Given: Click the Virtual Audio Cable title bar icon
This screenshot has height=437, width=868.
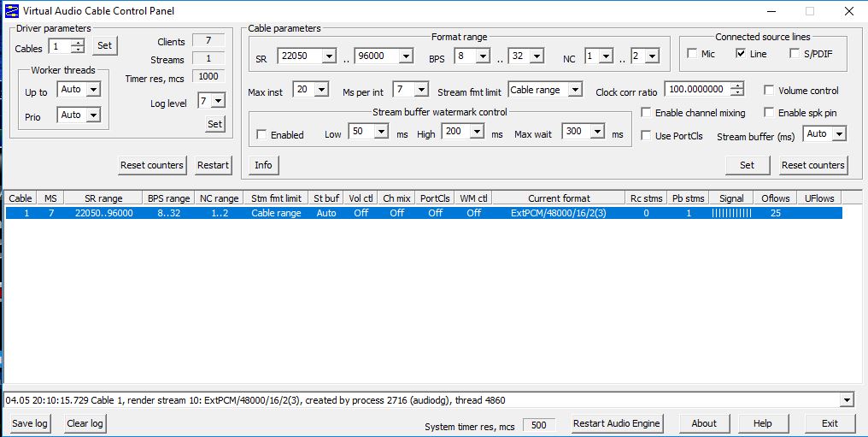Looking at the screenshot, I should tap(12, 10).
